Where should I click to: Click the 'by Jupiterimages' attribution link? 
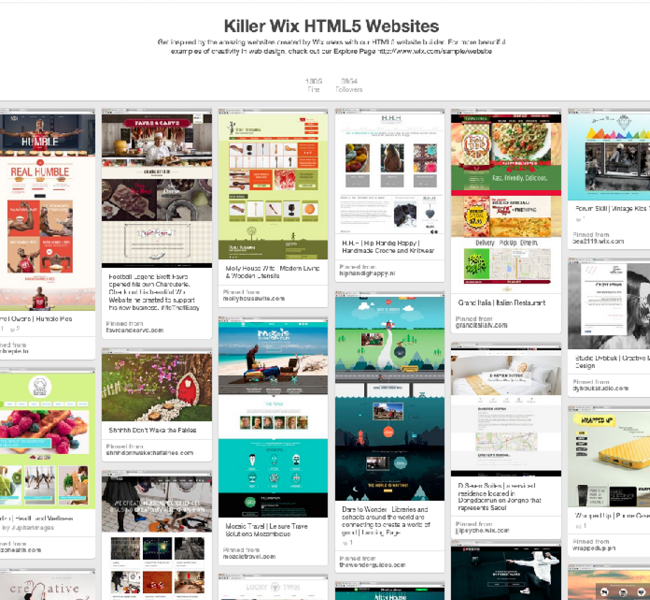[x=28, y=528]
